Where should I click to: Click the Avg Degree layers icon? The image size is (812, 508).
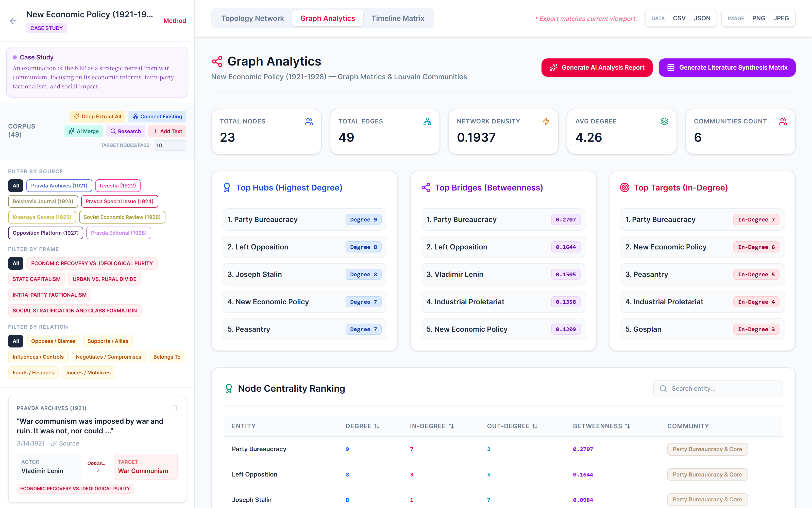click(664, 121)
